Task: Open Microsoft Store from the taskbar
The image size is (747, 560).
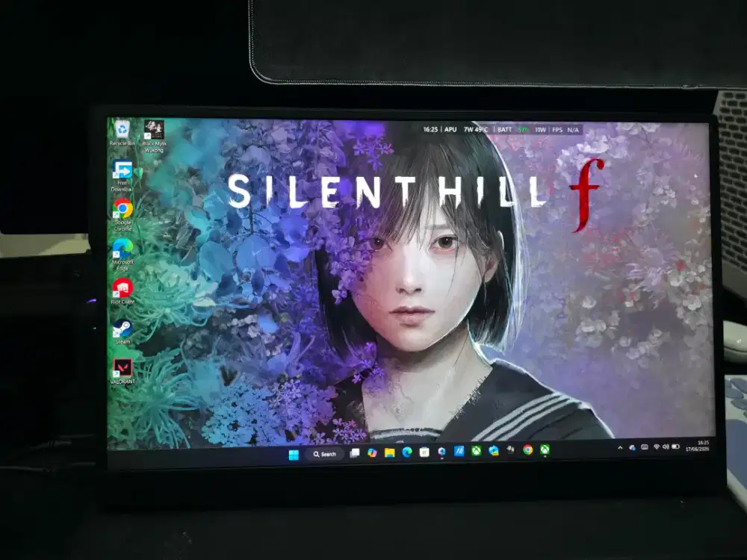Action: (424, 452)
